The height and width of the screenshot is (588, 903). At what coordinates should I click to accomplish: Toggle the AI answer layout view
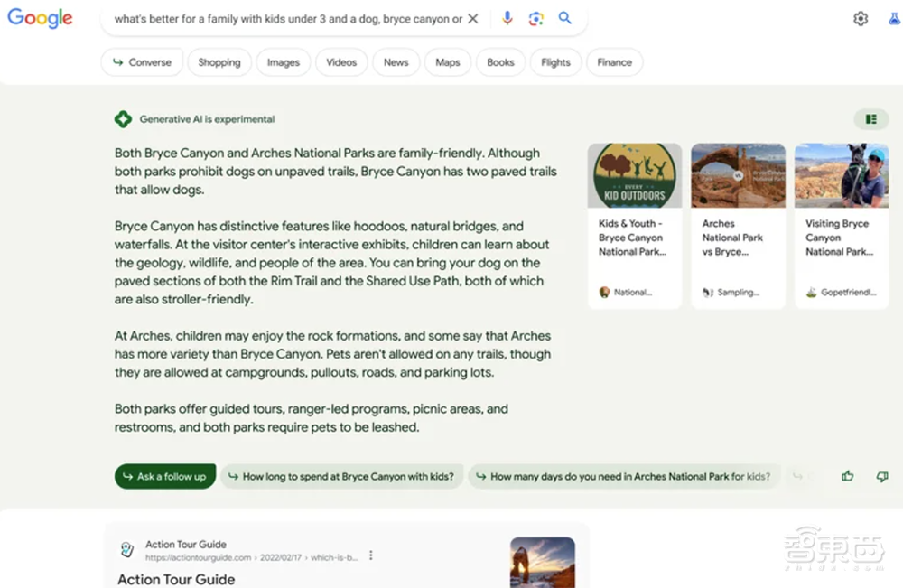click(x=870, y=119)
